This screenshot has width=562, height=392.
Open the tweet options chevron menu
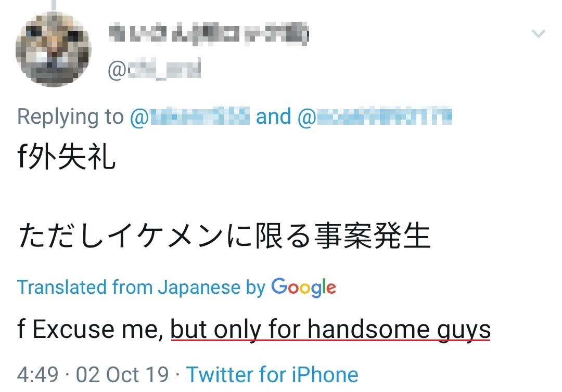coord(538,34)
